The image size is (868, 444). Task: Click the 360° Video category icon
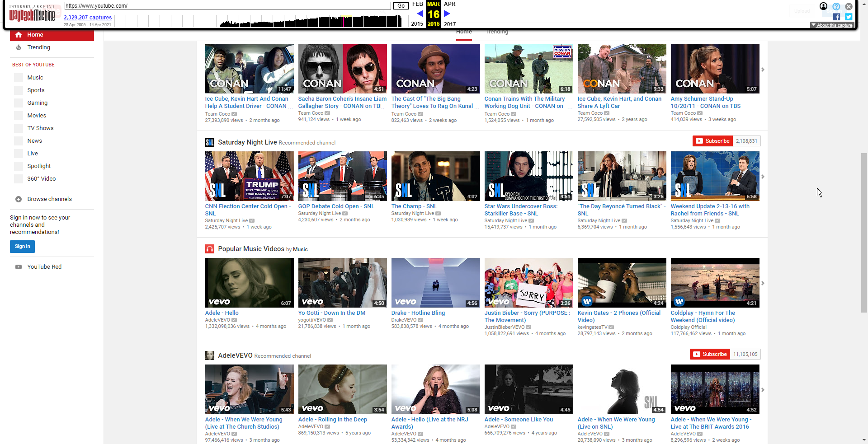(x=19, y=179)
